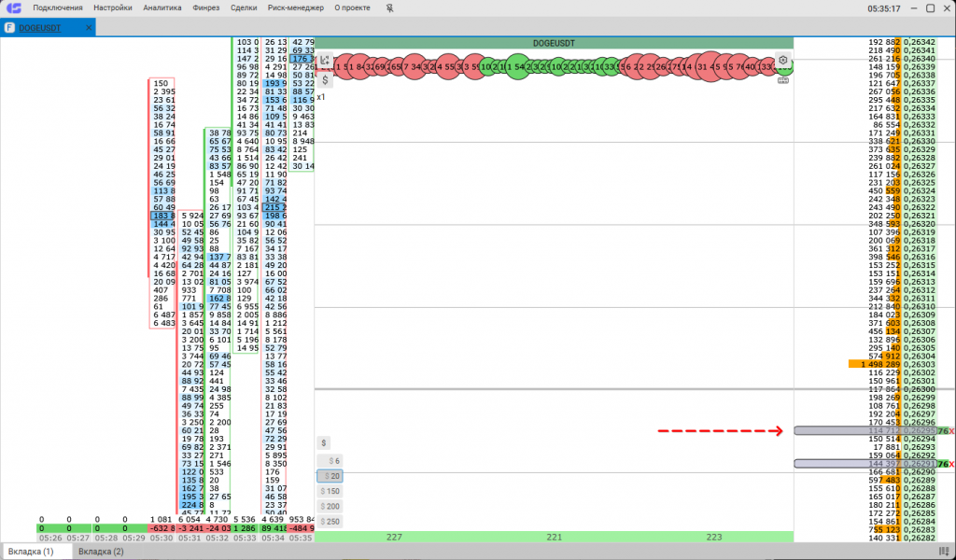Click price level 0,26310 in order book
Image resolution: width=956 pixels, height=560 pixels.
pos(920,306)
